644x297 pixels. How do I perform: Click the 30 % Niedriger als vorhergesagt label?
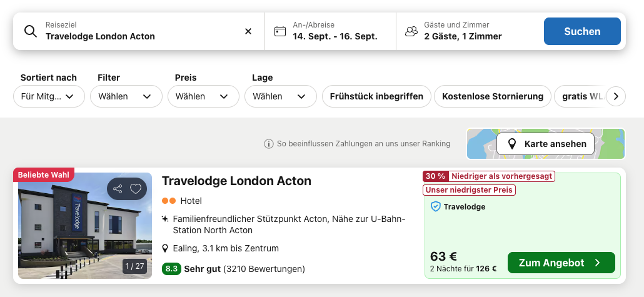489,176
